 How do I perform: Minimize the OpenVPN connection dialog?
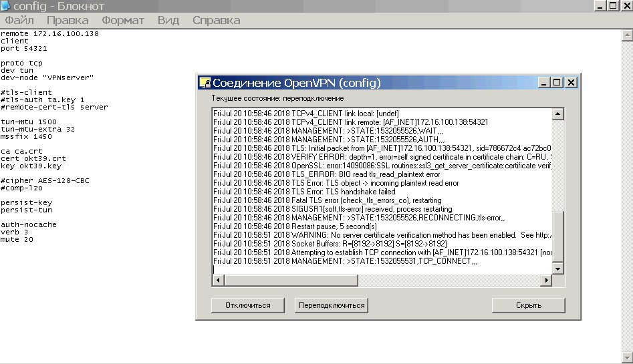tap(544, 83)
